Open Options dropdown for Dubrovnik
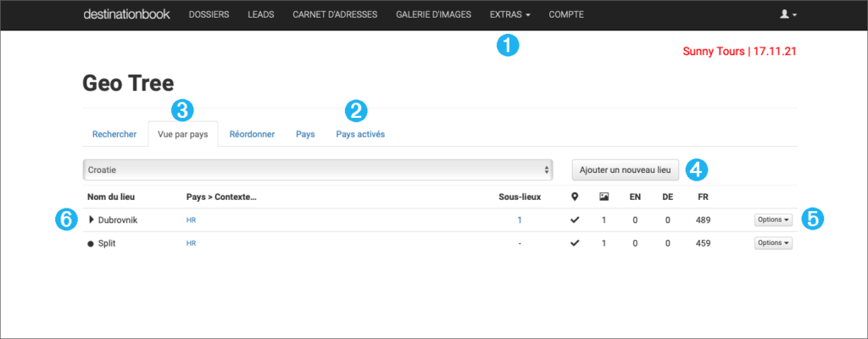This screenshot has width=868, height=339. [773, 220]
